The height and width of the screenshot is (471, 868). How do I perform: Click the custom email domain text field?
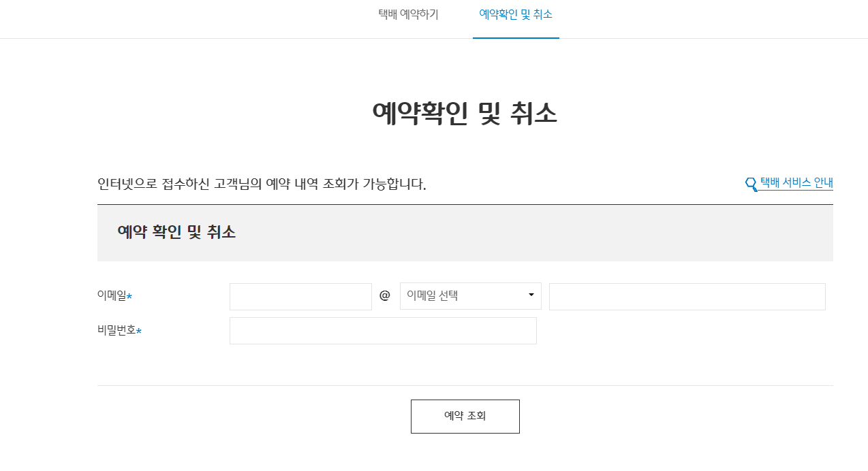687,295
